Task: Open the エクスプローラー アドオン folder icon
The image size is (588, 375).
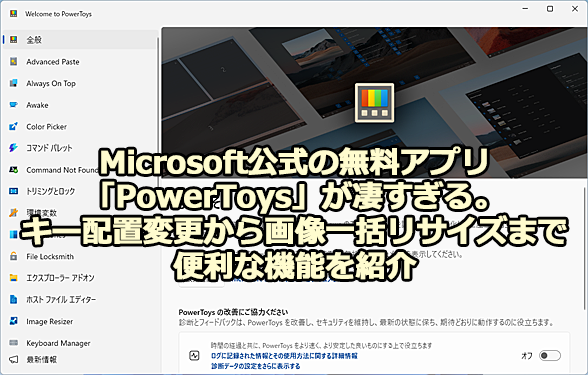Action: [14, 278]
